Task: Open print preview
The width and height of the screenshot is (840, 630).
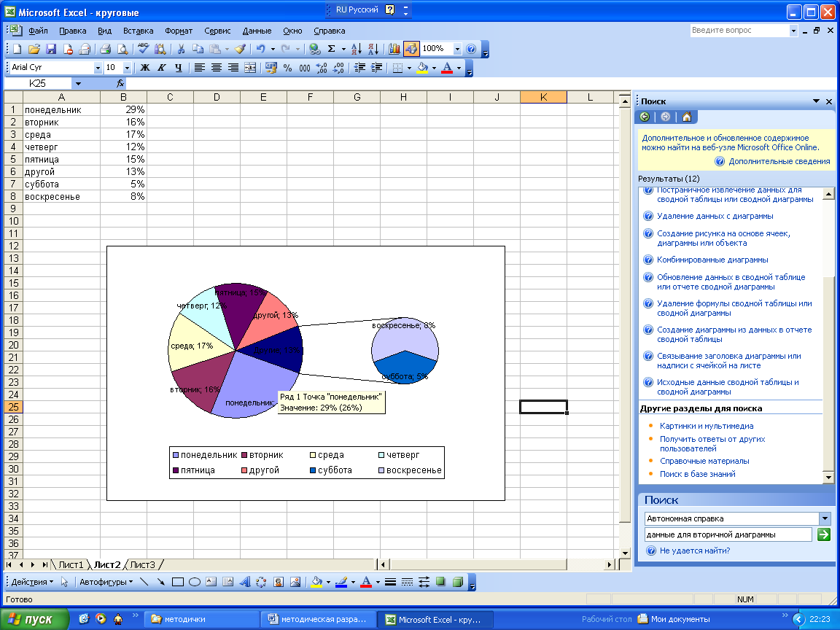Action: point(122,50)
